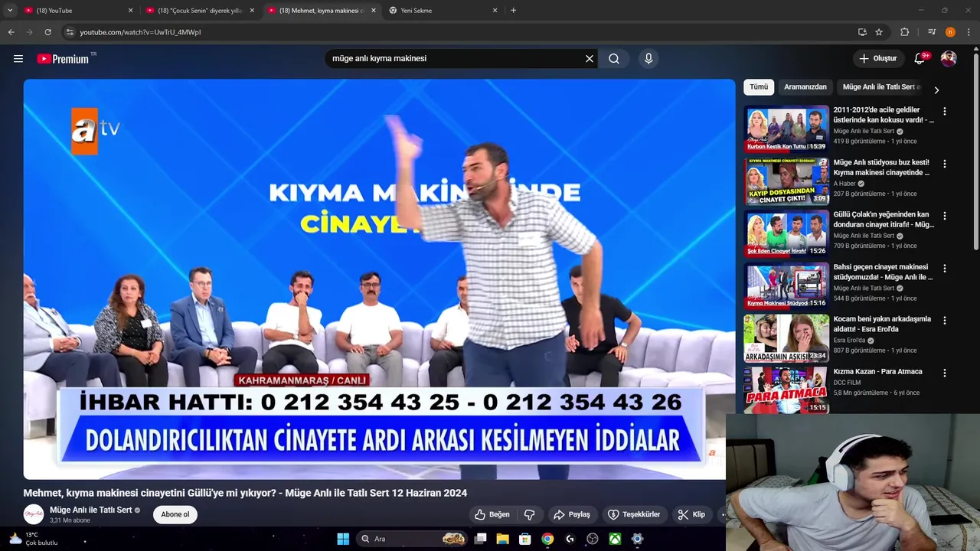Click the browser back arrow

tap(11, 32)
